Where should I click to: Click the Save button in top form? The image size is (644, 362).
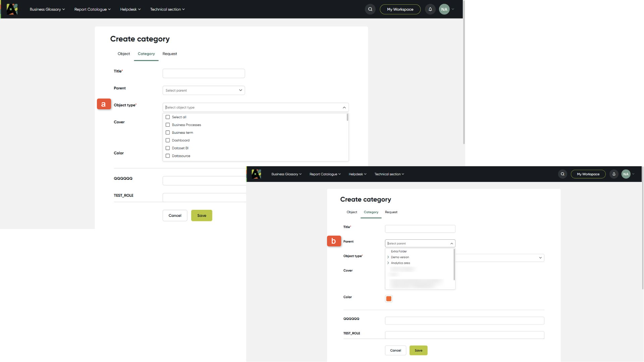click(x=202, y=216)
